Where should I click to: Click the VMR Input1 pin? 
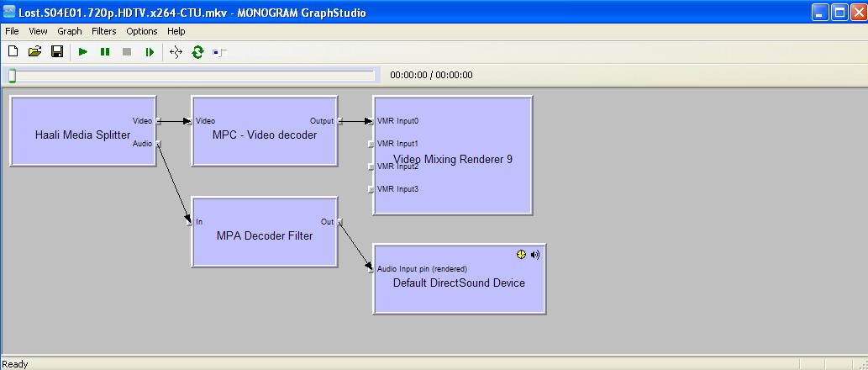371,144
